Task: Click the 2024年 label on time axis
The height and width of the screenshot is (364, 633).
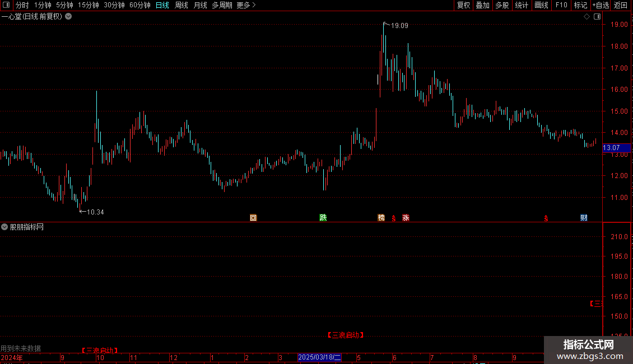Action: tap(12, 357)
